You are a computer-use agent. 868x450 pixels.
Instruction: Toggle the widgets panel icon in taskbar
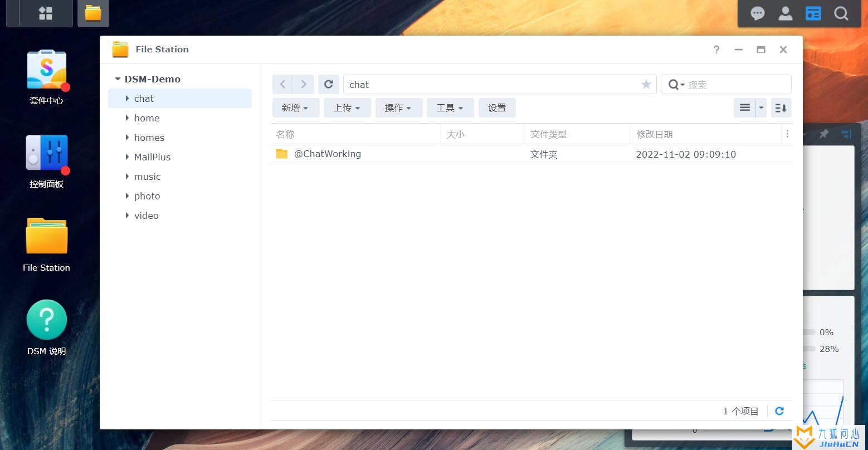click(813, 13)
